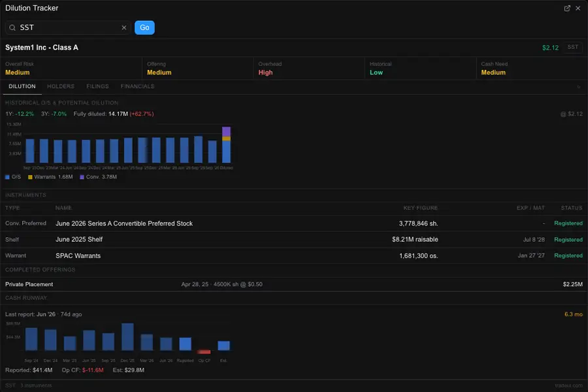The height and width of the screenshot is (392, 588).
Task: Open the Financials tab
Action: coord(137,86)
